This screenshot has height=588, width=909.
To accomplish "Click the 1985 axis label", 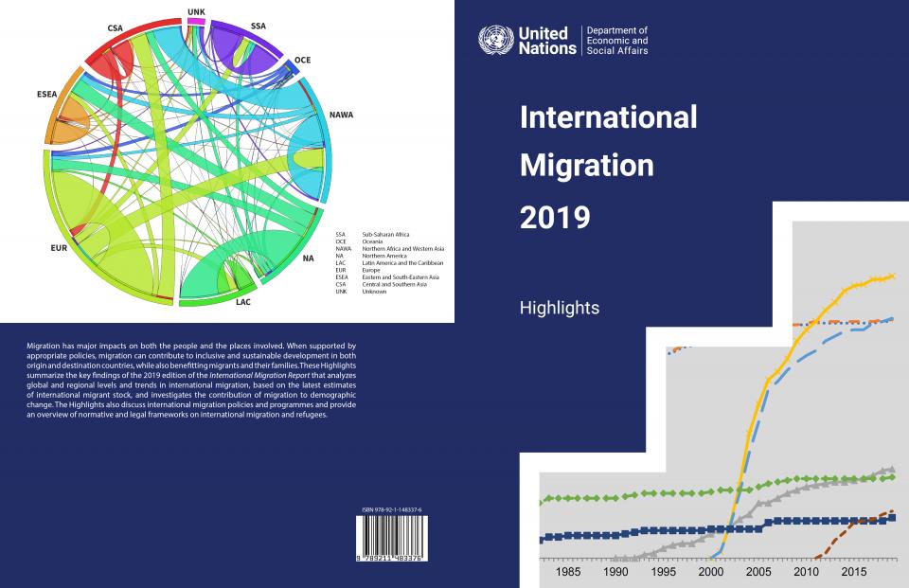I will tap(567, 572).
